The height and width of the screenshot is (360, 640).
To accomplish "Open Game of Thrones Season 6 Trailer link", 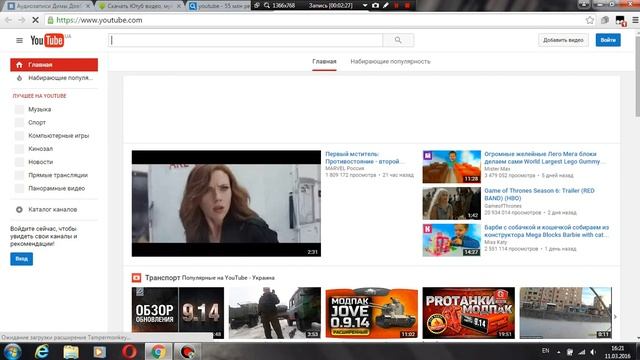I will pos(539,194).
